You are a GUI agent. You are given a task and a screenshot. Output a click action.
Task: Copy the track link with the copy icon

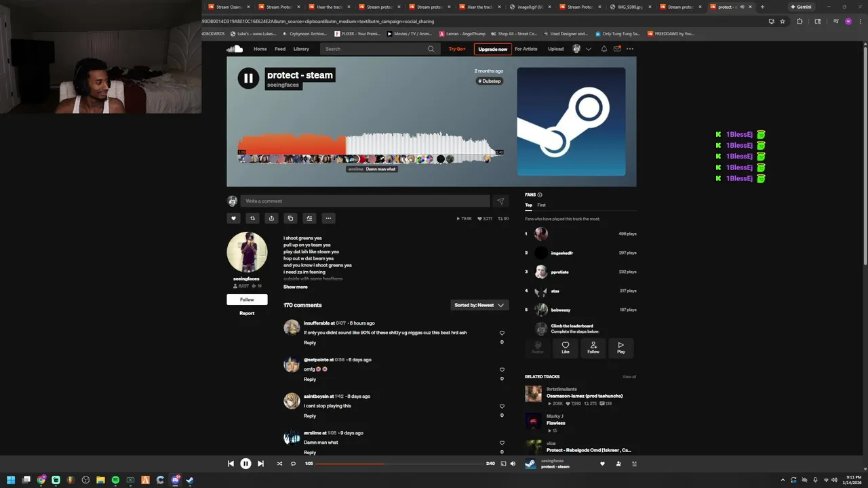tap(290, 218)
